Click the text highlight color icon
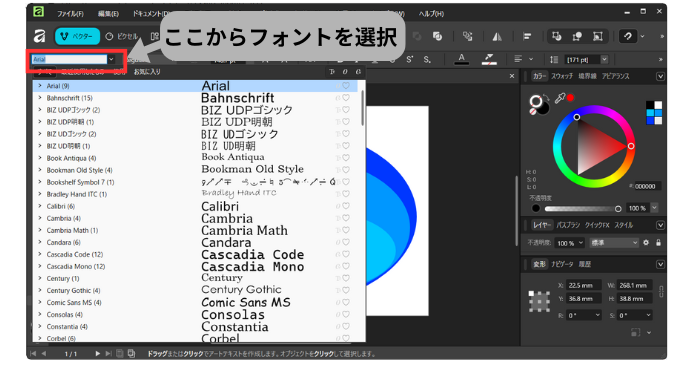 tap(489, 59)
